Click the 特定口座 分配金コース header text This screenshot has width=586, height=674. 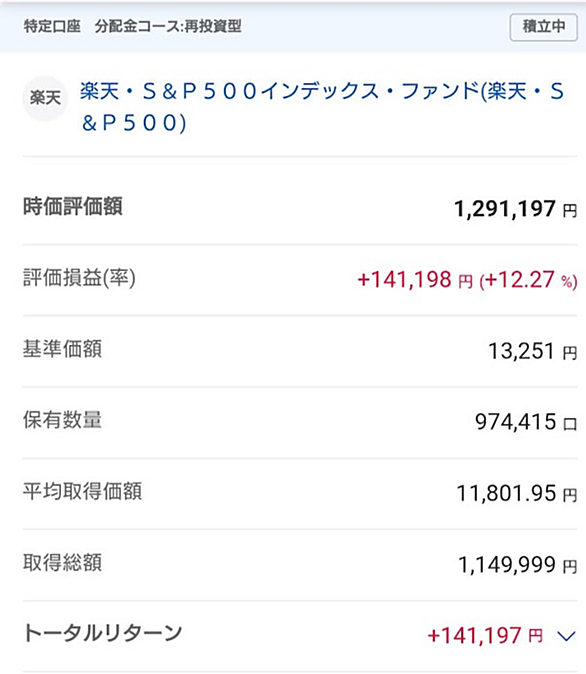point(132,27)
